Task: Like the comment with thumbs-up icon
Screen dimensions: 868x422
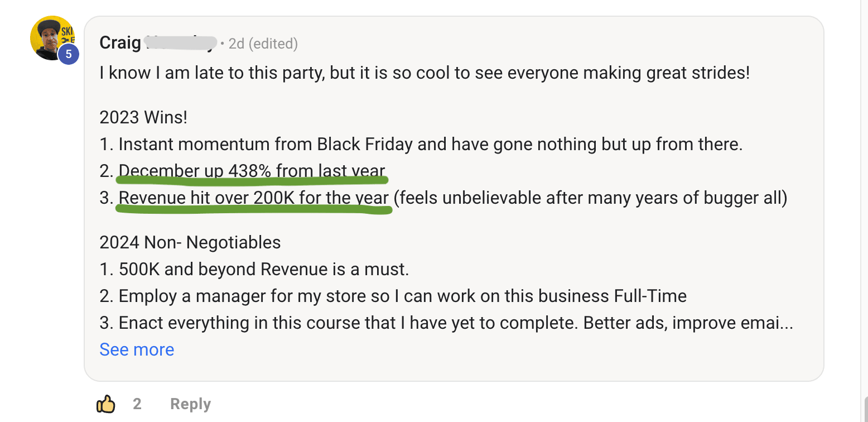Action: [105, 404]
